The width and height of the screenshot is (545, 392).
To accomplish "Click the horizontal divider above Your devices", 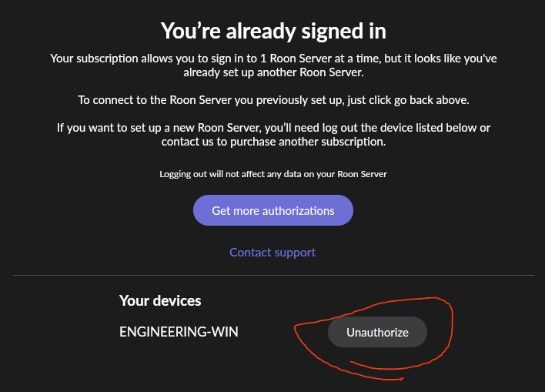I will (x=273, y=275).
